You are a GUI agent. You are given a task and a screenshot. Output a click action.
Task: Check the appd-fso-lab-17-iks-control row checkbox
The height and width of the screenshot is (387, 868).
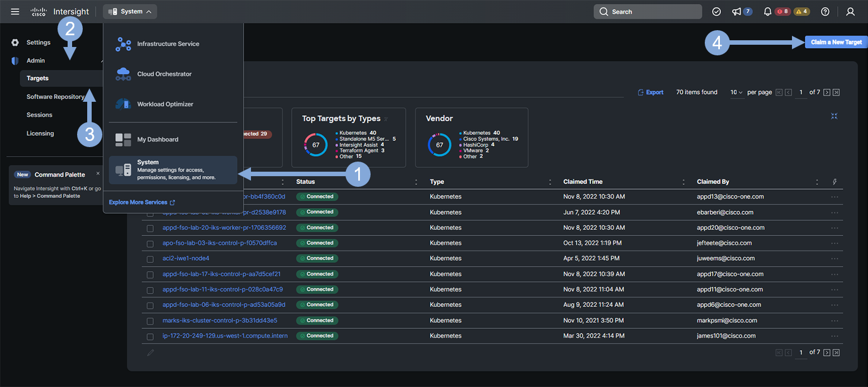click(x=150, y=275)
